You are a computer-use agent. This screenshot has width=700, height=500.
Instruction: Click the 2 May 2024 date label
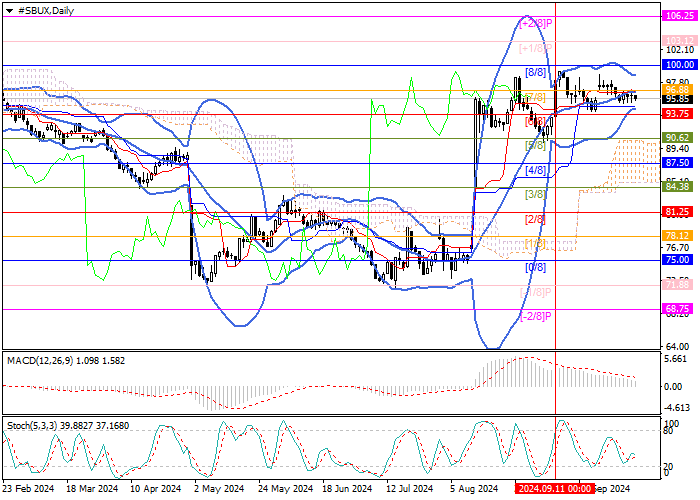(220, 489)
